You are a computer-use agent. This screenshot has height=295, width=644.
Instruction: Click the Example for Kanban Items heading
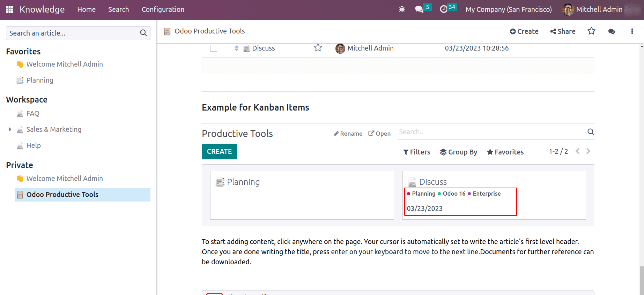pos(255,107)
